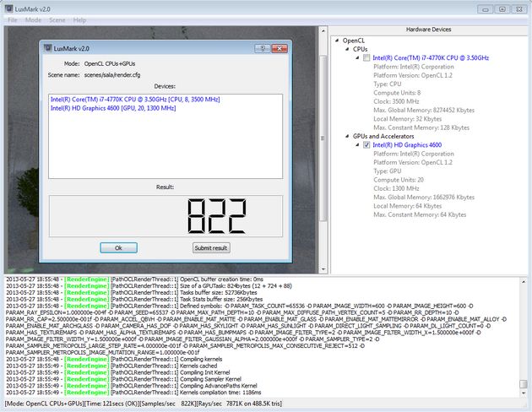532x412 pixels.
Task: Click the 822 result display
Action: click(166, 216)
